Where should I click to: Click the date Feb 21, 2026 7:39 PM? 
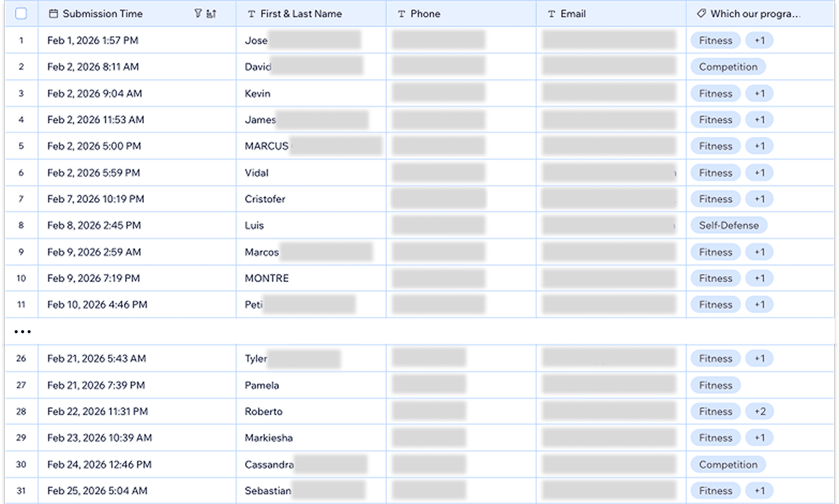96,385
